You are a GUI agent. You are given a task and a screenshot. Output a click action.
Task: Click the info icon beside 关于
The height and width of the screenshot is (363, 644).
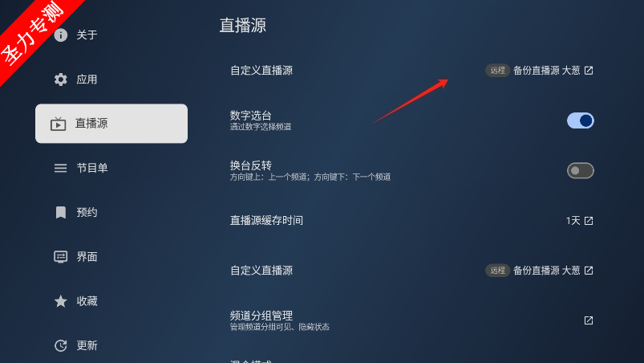pyautogui.click(x=61, y=35)
